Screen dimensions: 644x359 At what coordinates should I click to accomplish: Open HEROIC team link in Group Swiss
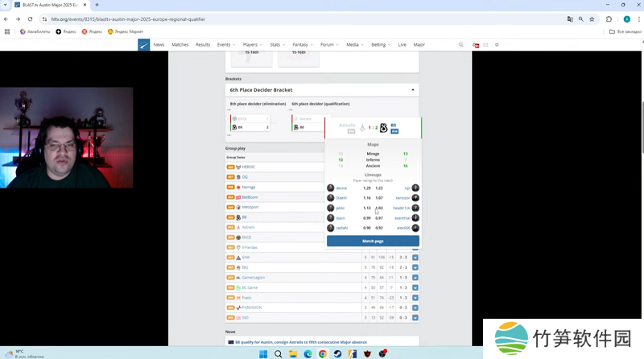(x=248, y=167)
